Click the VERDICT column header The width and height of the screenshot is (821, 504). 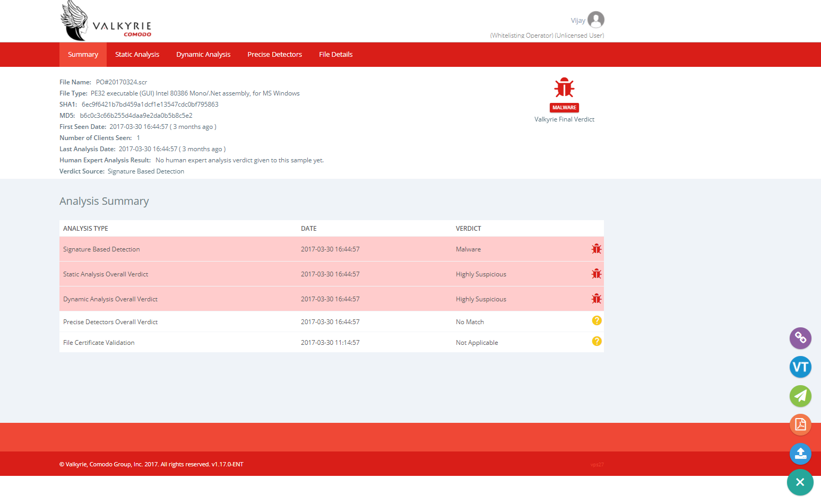tap(469, 229)
